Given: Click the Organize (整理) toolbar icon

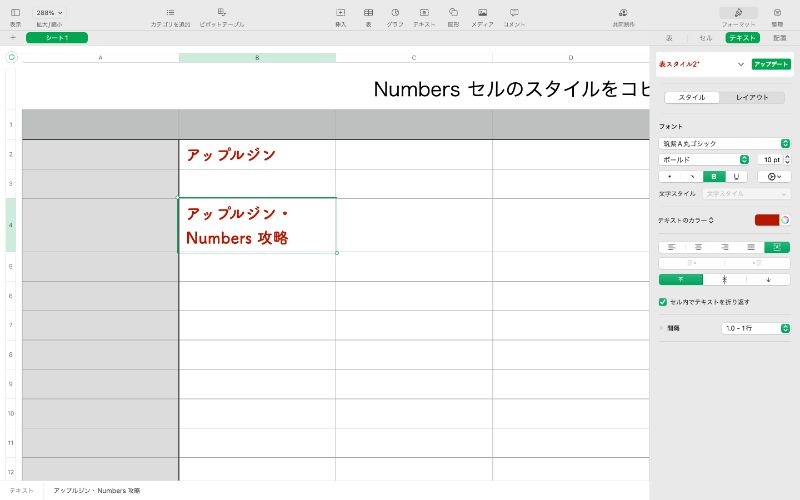Looking at the screenshot, I should tap(777, 13).
